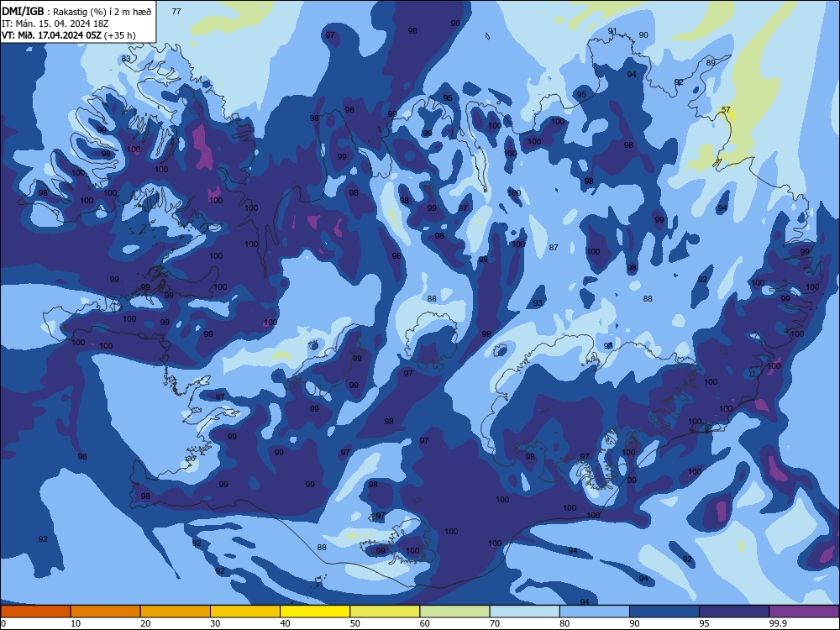The image size is (840, 630).
Task: Select the bright yellow 40–50 legend swatch
Action: (x=315, y=612)
